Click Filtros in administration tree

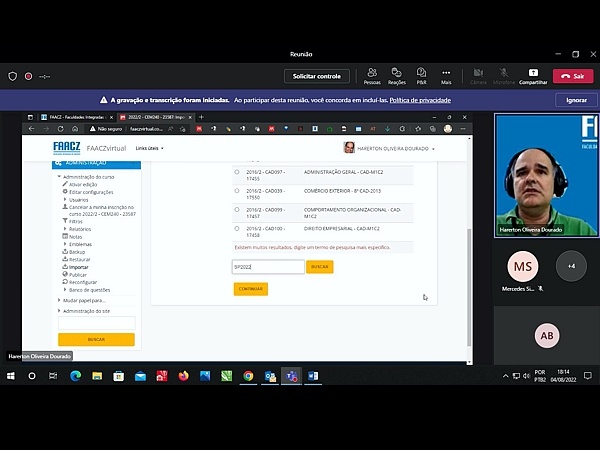73,221
